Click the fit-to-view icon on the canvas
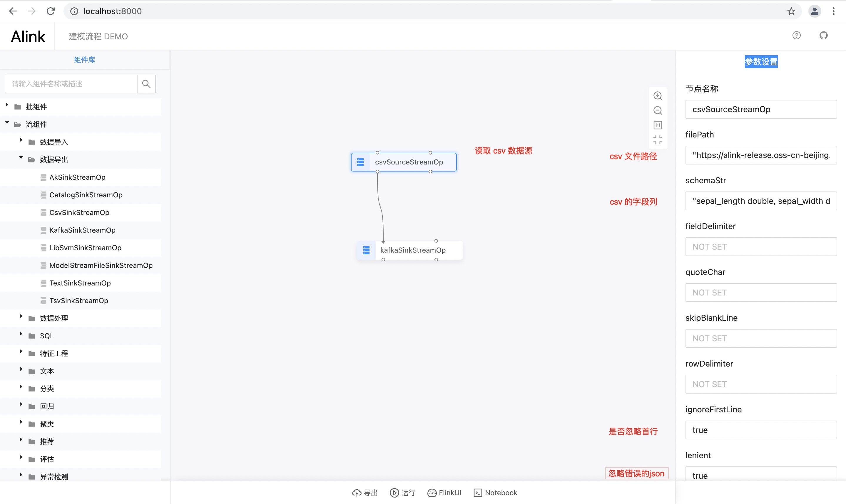846x504 pixels. point(658,140)
